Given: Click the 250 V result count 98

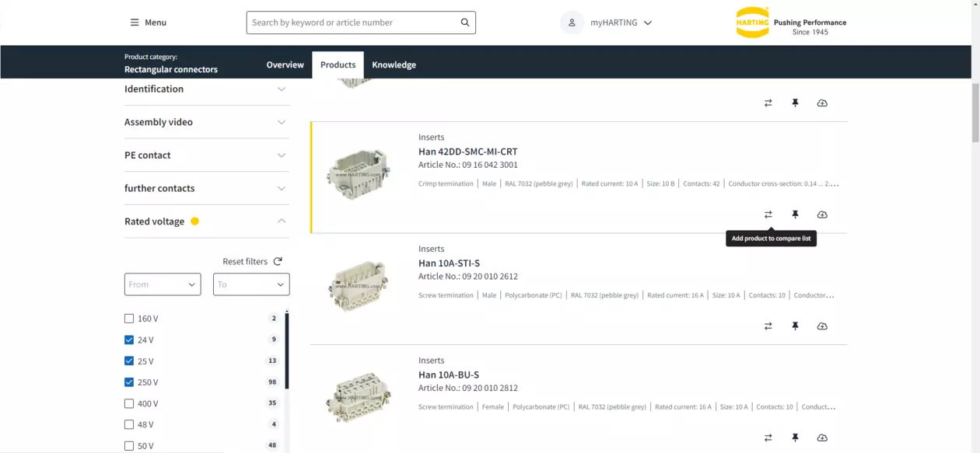Looking at the screenshot, I should click(271, 382).
